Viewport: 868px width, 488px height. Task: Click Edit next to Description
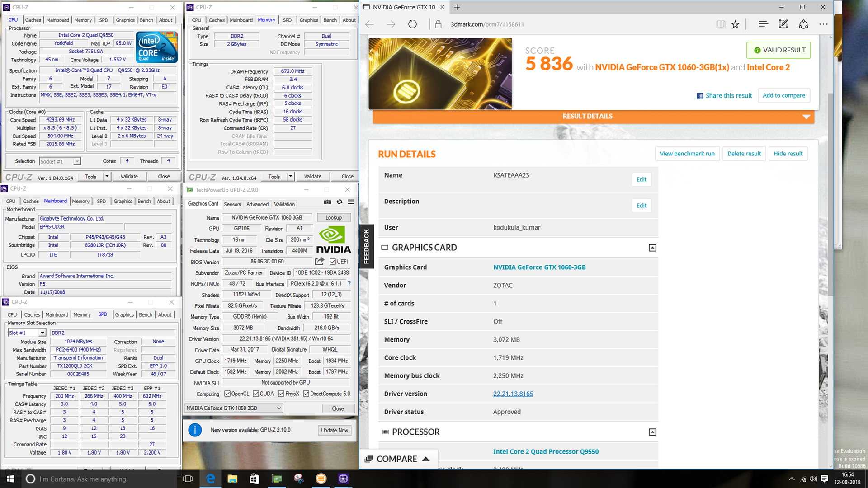pos(641,206)
